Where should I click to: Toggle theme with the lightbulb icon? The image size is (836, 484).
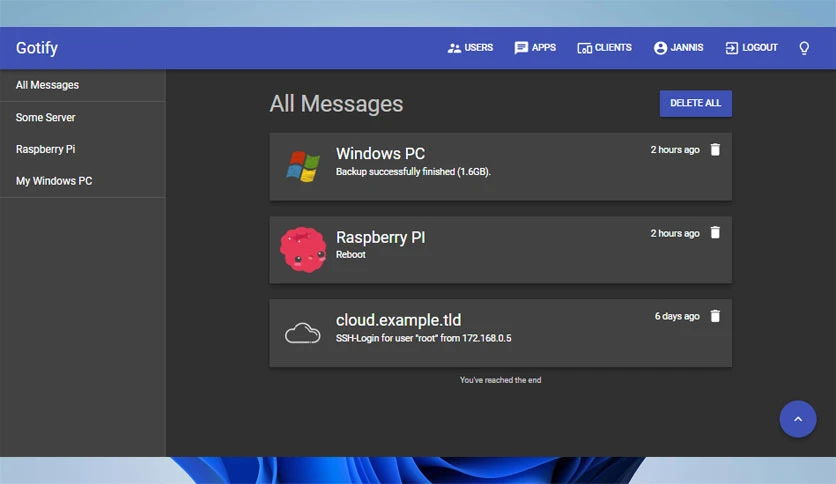804,48
